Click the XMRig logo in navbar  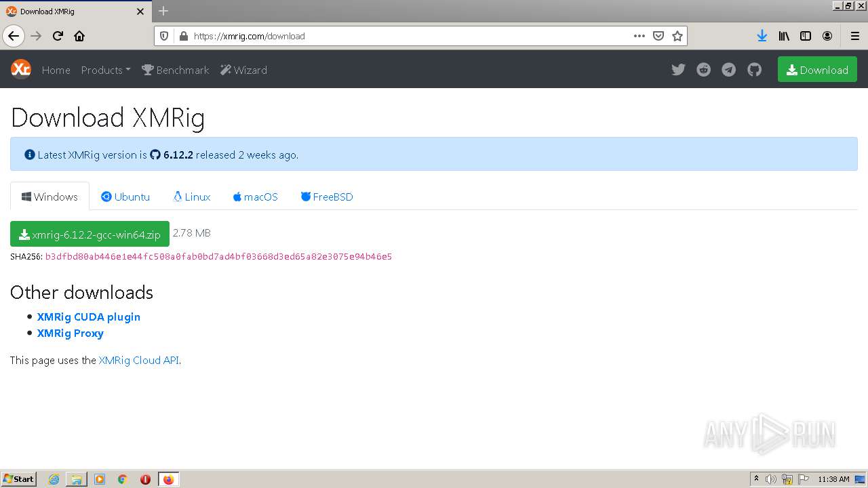tap(21, 69)
